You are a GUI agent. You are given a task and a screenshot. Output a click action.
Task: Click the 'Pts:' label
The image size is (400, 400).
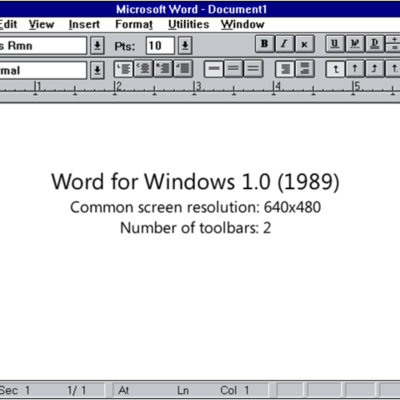click(x=124, y=46)
